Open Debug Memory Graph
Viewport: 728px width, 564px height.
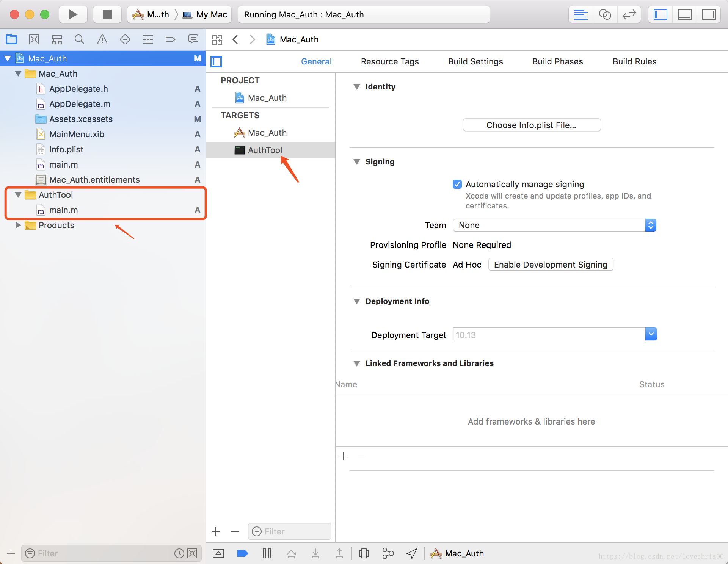click(388, 553)
